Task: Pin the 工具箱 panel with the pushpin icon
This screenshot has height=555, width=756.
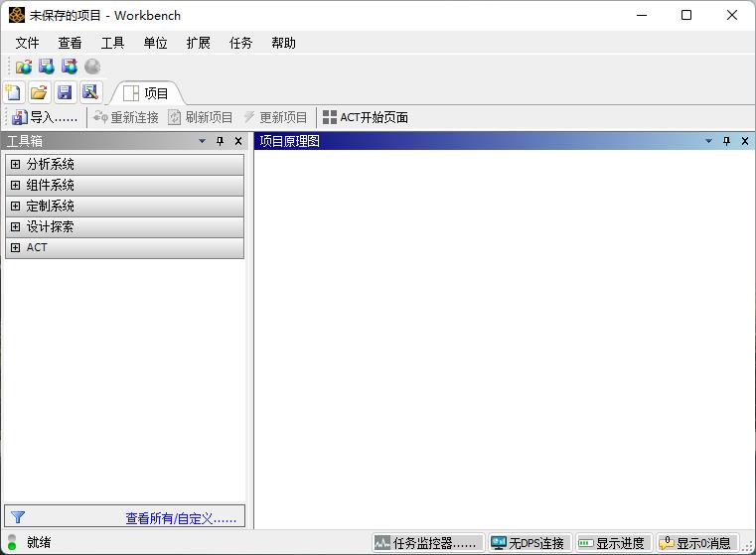Action: (221, 141)
